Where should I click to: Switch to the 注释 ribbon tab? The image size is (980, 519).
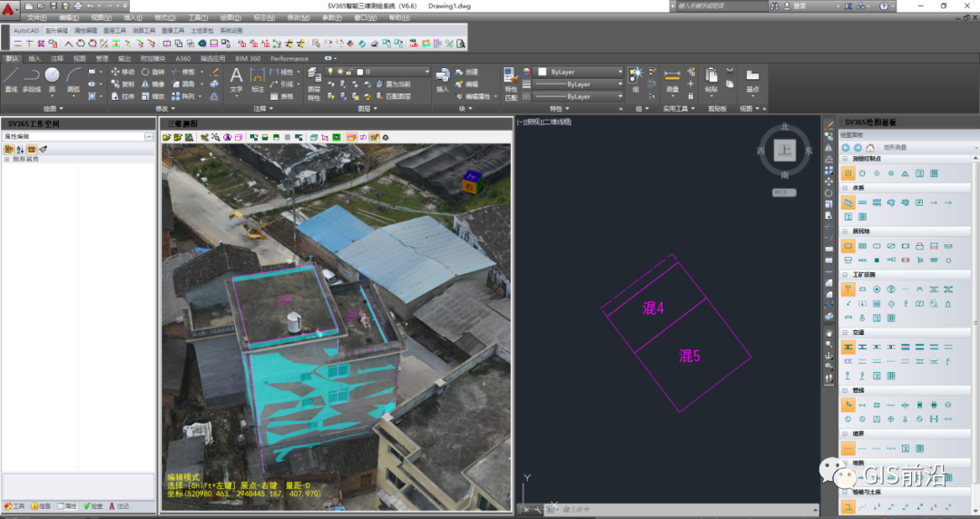click(57, 58)
